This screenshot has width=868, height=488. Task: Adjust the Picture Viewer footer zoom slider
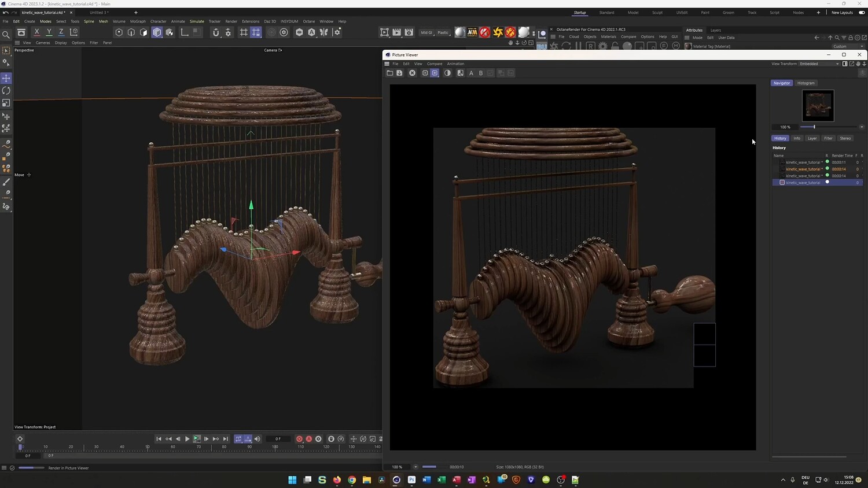coord(435,467)
